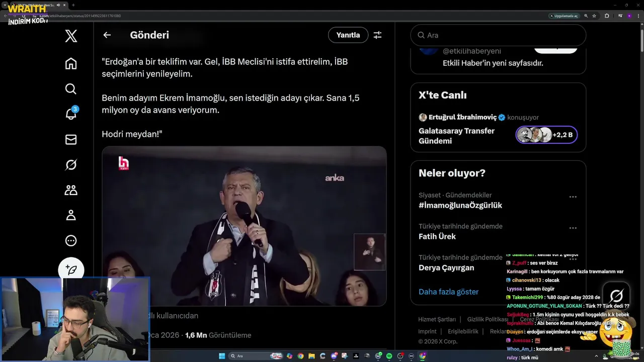
Task: Show hidden system tray icons chevron
Action: (597, 356)
